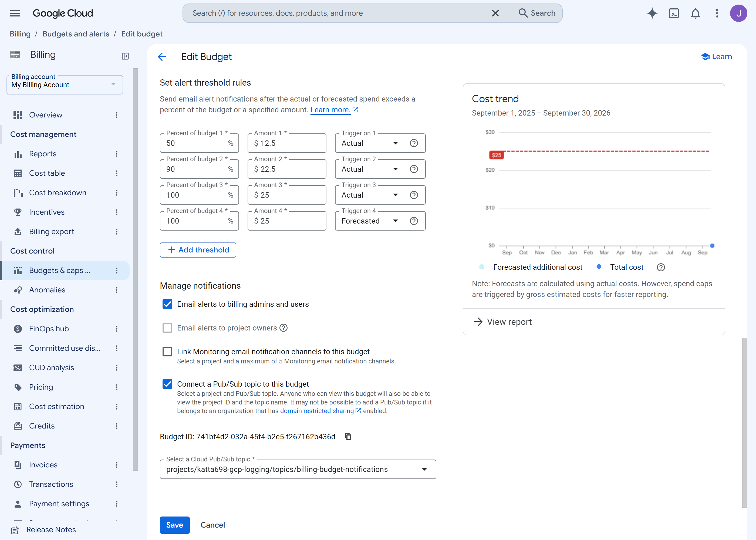Open more options for FinOps hub item
This screenshot has height=540, width=756.
click(x=117, y=329)
